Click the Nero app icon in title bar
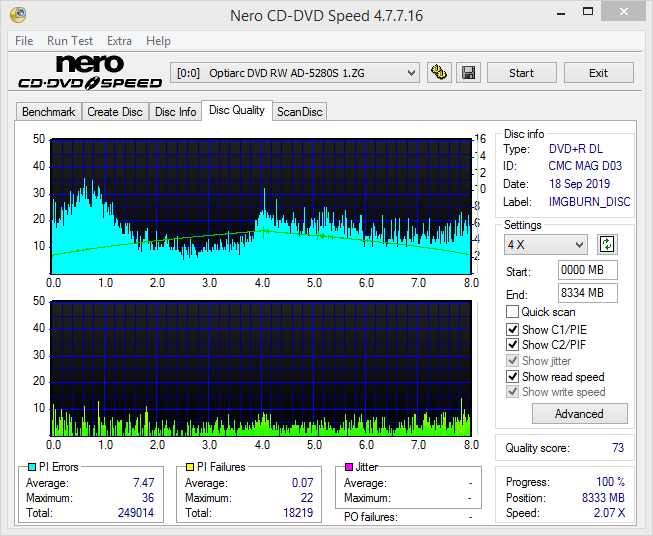Screen dimensions: 653x536 [x=18, y=15]
